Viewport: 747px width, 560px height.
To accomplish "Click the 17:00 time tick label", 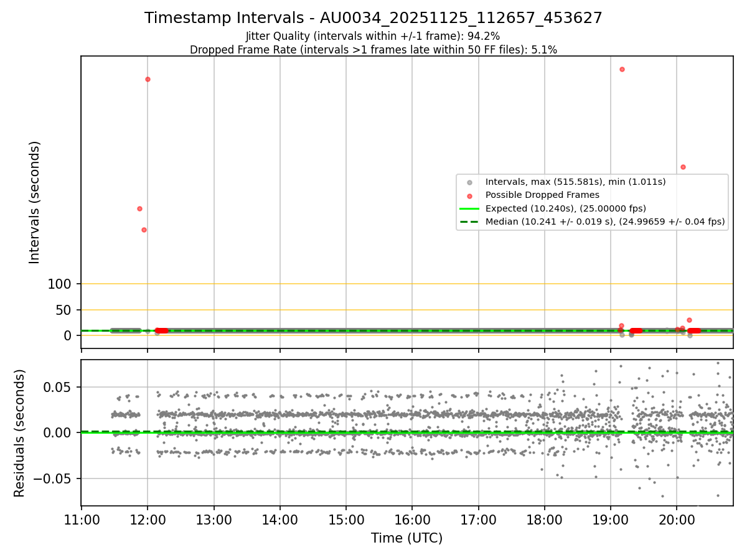I will tap(479, 519).
